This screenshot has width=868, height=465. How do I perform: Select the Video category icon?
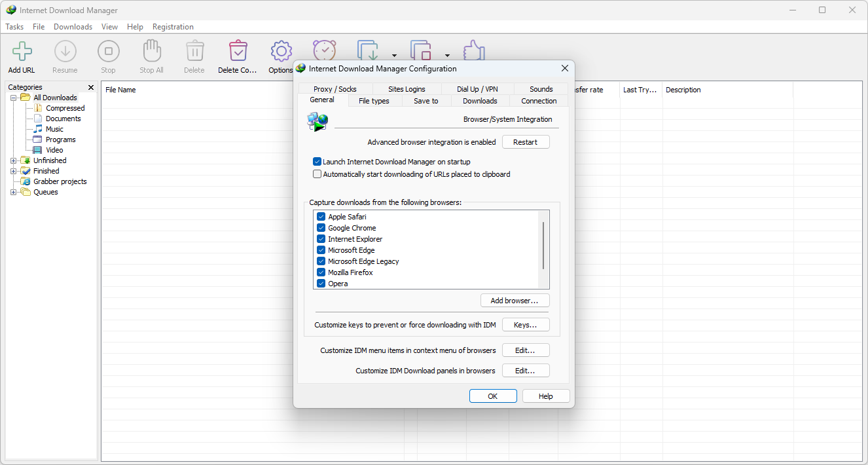point(39,150)
